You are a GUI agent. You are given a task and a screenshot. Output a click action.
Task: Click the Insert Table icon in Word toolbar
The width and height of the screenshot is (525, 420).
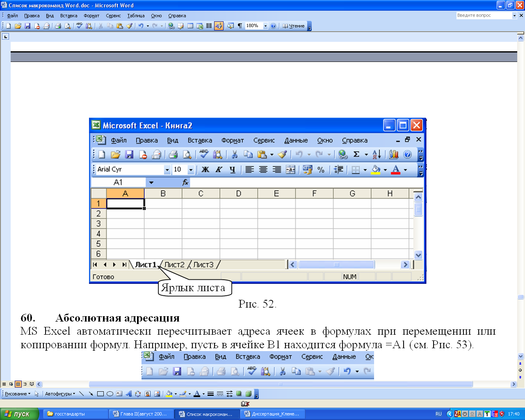coord(190,26)
